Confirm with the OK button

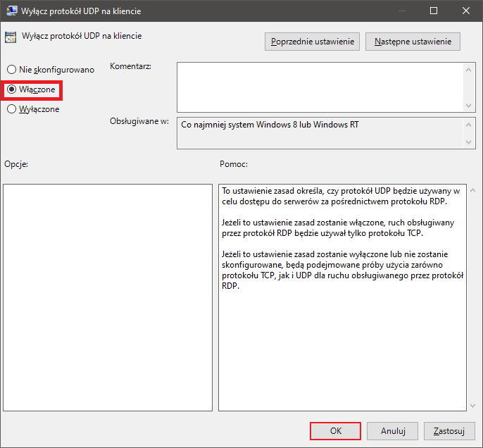335,431
